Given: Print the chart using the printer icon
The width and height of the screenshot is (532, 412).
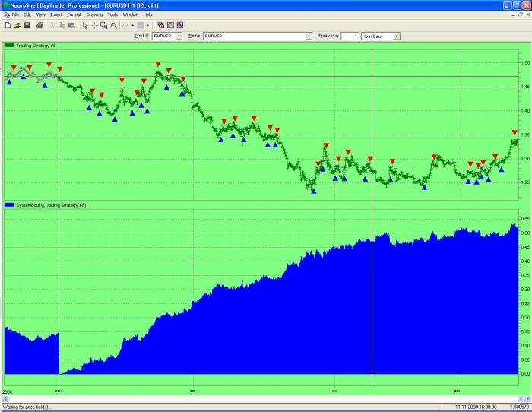Looking at the screenshot, I should coord(39,25).
